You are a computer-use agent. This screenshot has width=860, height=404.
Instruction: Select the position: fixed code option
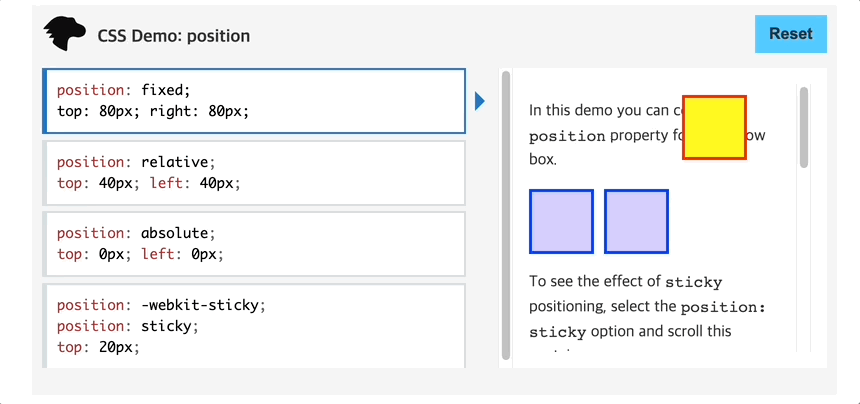point(254,101)
